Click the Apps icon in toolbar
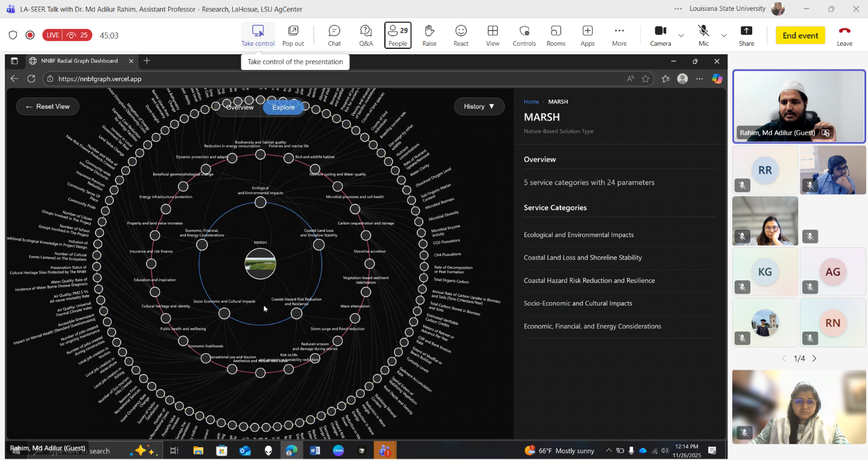Viewport: 868px width, 460px height. [588, 35]
